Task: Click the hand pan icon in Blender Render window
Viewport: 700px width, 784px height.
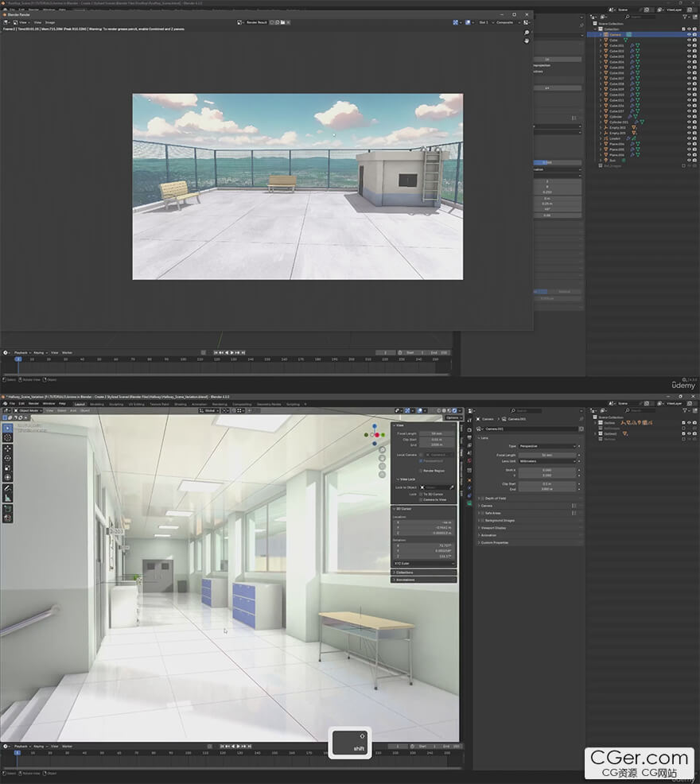Action: 527,41
